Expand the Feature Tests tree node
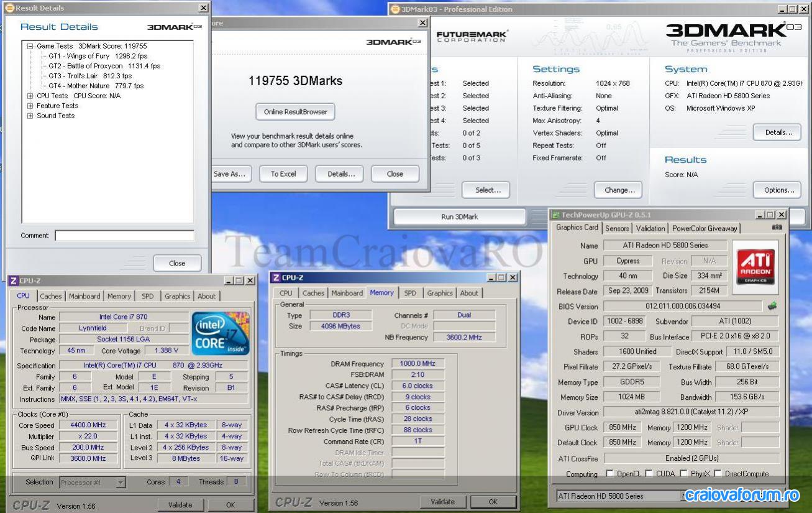812x513 pixels. click(30, 106)
